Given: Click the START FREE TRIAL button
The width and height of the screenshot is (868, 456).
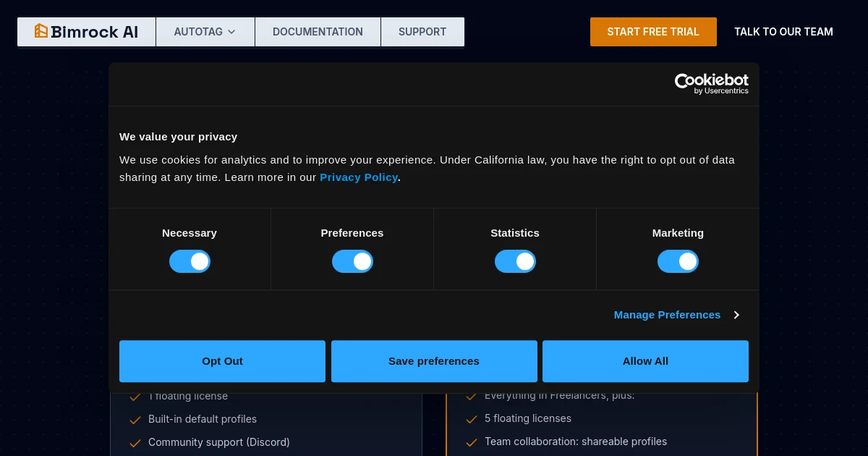Looking at the screenshot, I should (653, 32).
